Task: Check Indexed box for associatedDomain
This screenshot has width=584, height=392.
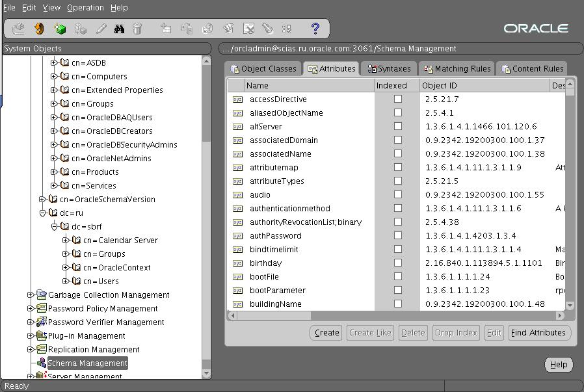Action: click(398, 140)
